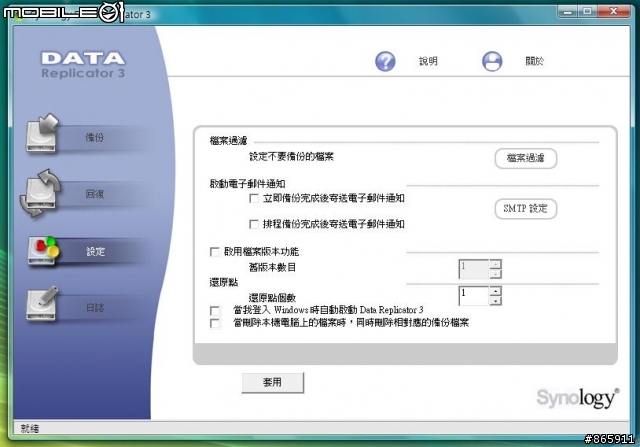Decrease the 還原點個數 restore point count
Screen dimensions: 640x447
click(x=496, y=301)
